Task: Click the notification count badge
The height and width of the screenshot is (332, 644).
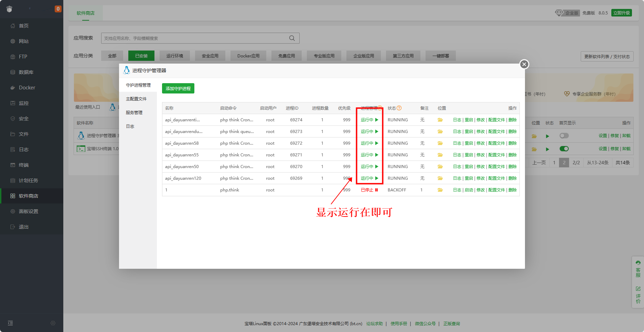Action: (58, 9)
